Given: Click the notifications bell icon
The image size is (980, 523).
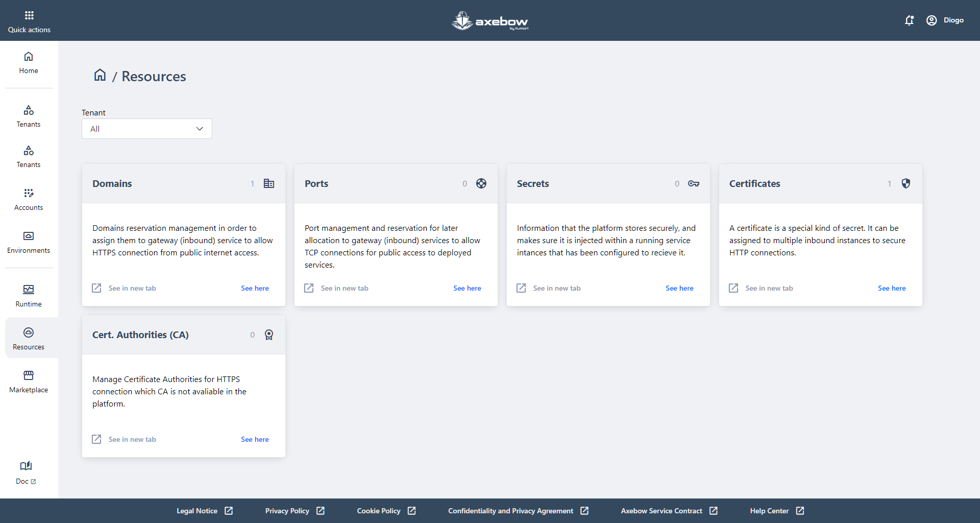Looking at the screenshot, I should tap(909, 20).
